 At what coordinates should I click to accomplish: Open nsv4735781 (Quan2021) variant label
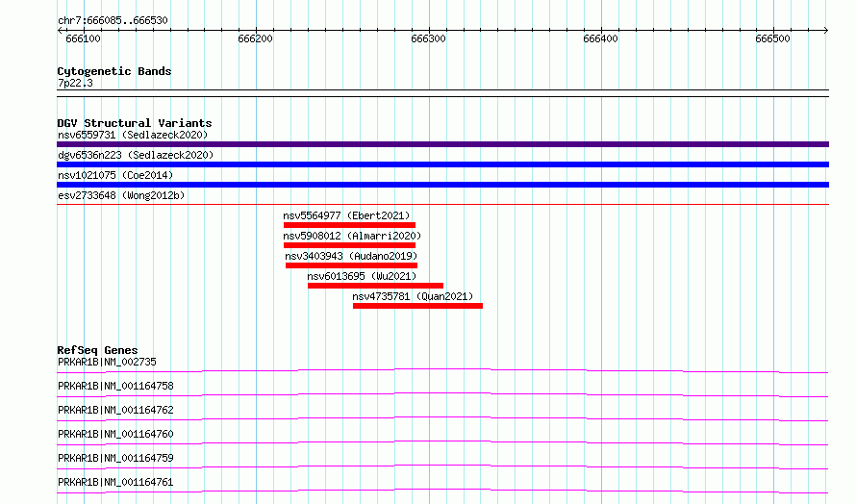[x=413, y=296]
